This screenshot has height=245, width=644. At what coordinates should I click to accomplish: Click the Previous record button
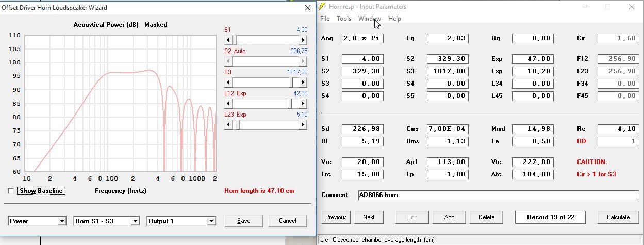336,217
